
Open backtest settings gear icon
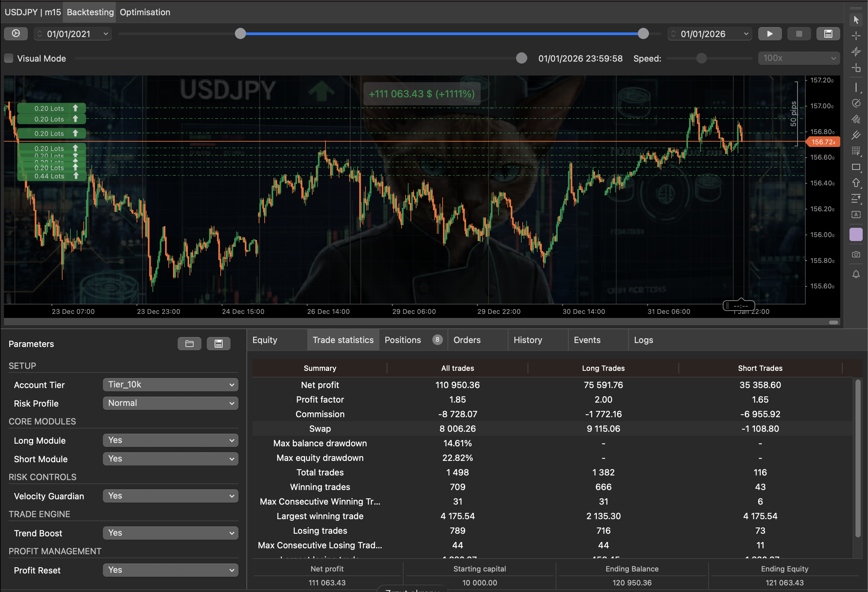[x=16, y=34]
